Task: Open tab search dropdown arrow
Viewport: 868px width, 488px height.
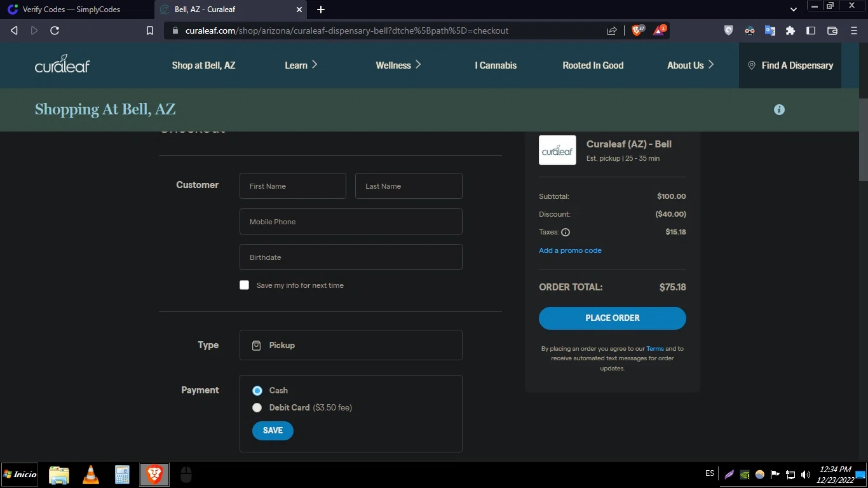Action: (x=793, y=10)
